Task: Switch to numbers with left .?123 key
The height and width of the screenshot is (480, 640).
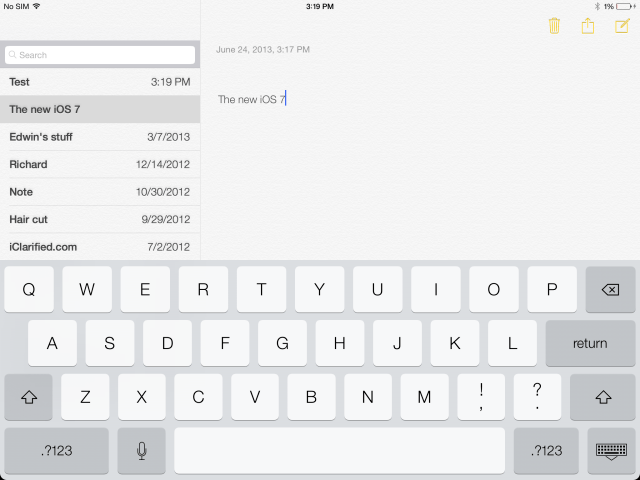Action: click(x=56, y=451)
